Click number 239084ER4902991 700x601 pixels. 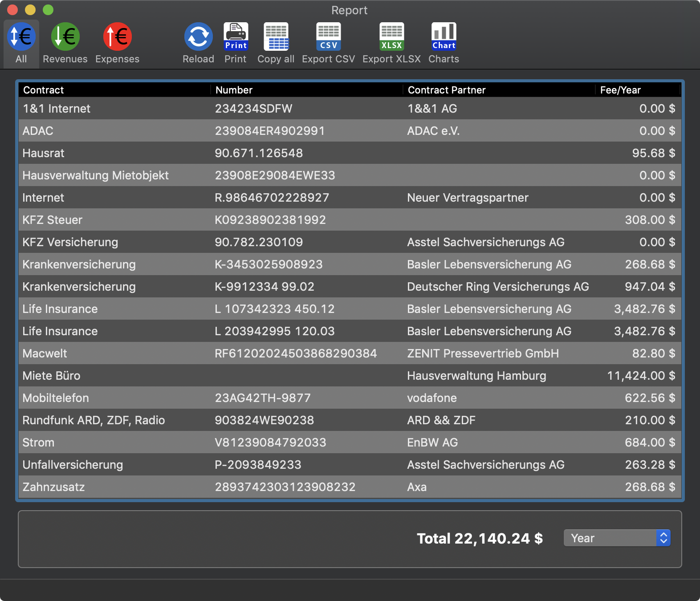click(x=270, y=131)
